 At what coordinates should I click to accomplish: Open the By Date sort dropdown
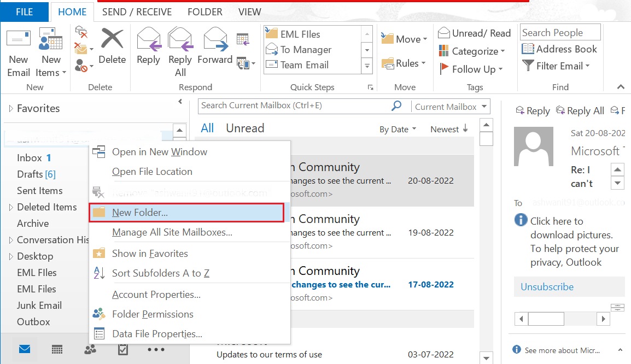click(398, 129)
